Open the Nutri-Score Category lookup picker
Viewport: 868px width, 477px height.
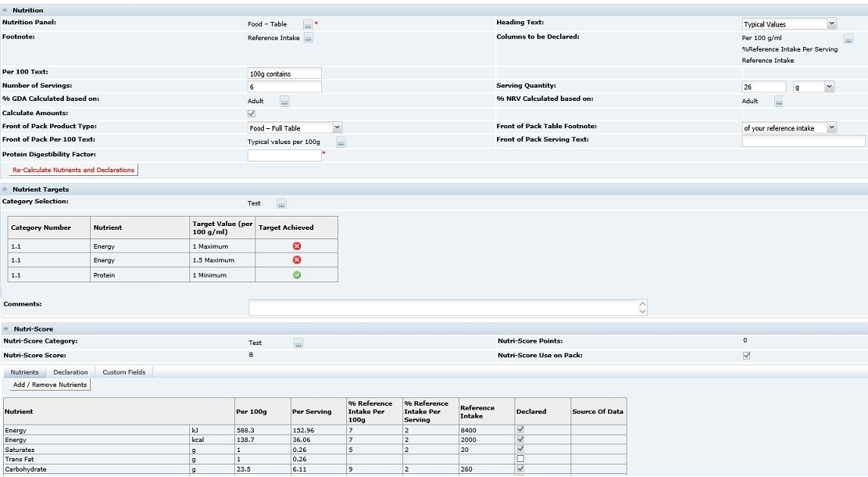click(298, 343)
